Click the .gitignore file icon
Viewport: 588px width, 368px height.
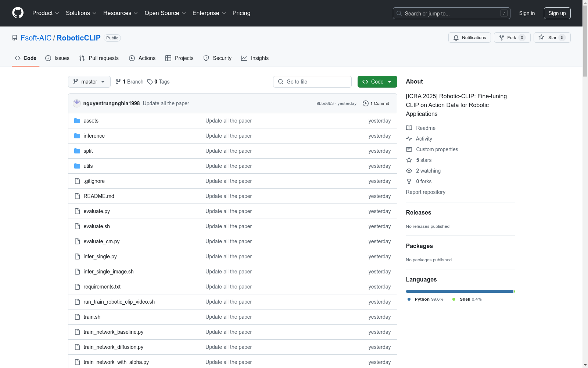coord(77,181)
